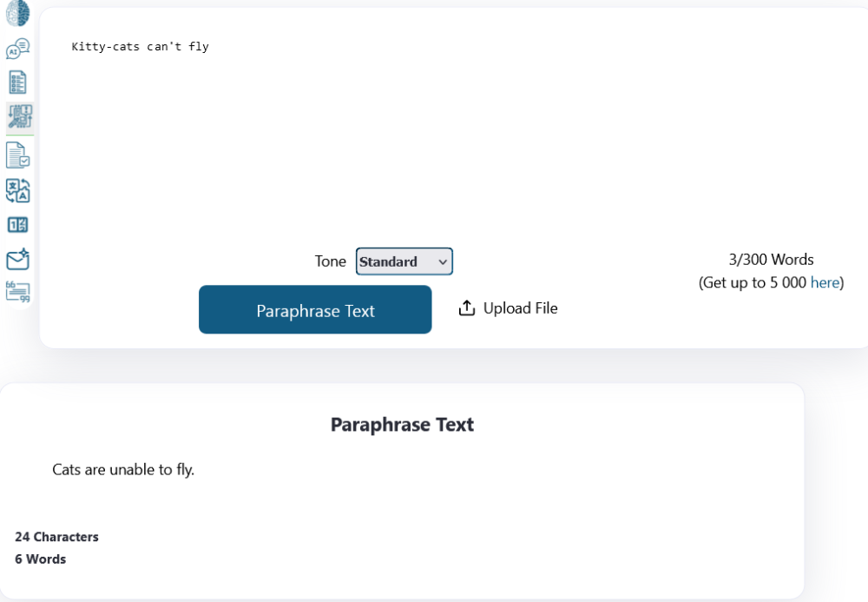
Task: Click the brain logo icon
Action: click(x=17, y=13)
